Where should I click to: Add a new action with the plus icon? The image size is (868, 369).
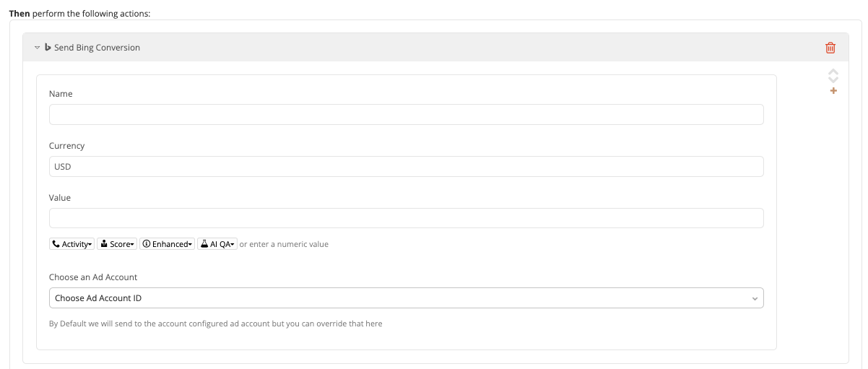pos(833,91)
